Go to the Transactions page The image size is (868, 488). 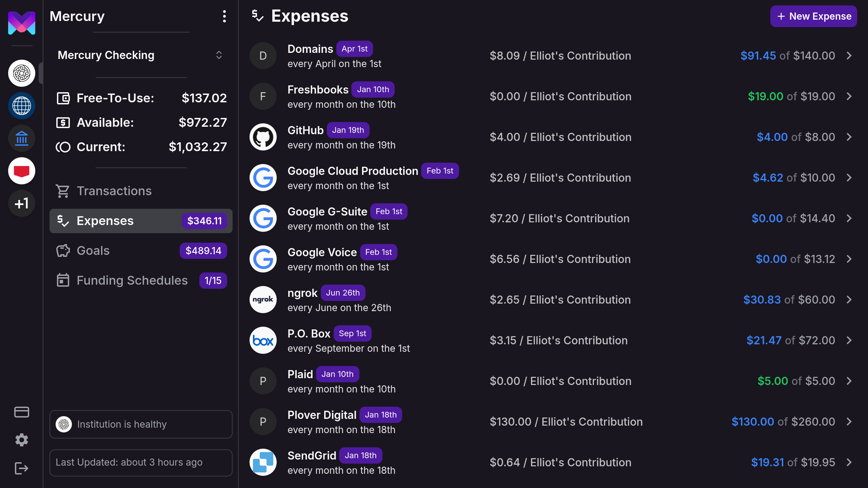pos(114,191)
